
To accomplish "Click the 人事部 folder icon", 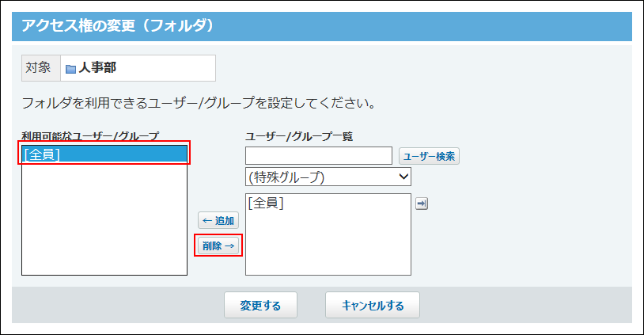I will pos(70,69).
